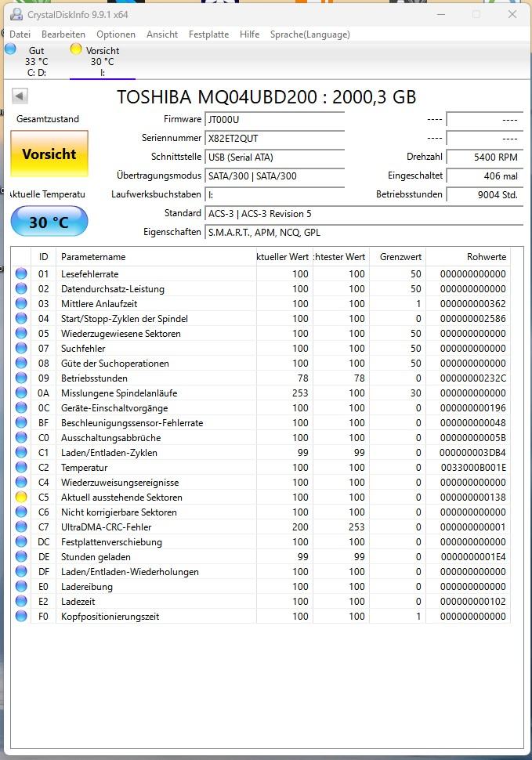Select the UltraDMA-CRC-Fehler parameter name
The height and width of the screenshot is (760, 532).
tap(106, 527)
